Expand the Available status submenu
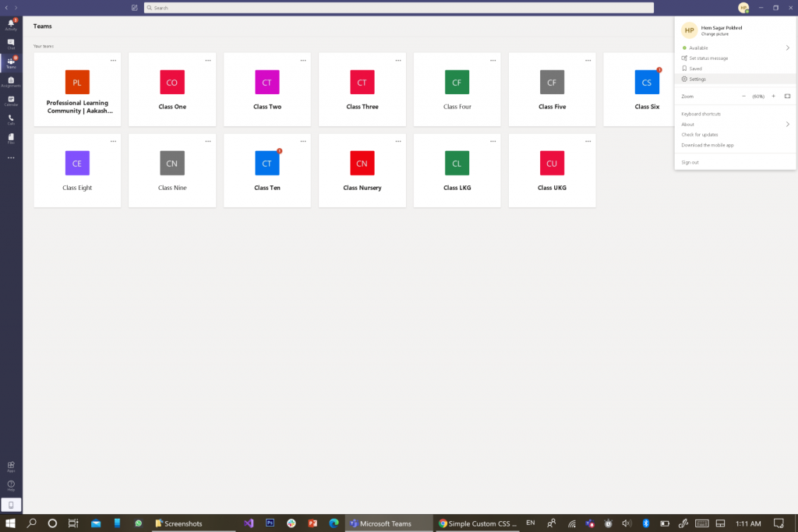 787,48
